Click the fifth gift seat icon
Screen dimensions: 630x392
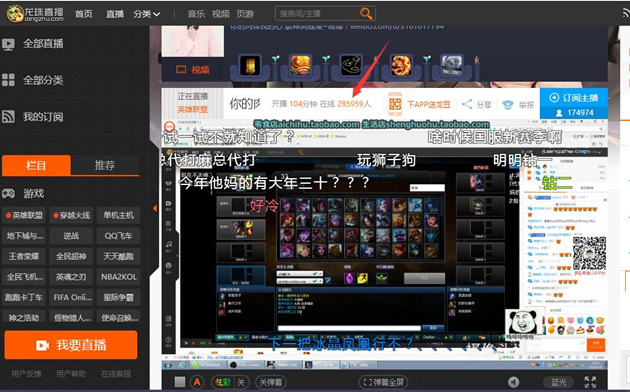click(x=452, y=66)
